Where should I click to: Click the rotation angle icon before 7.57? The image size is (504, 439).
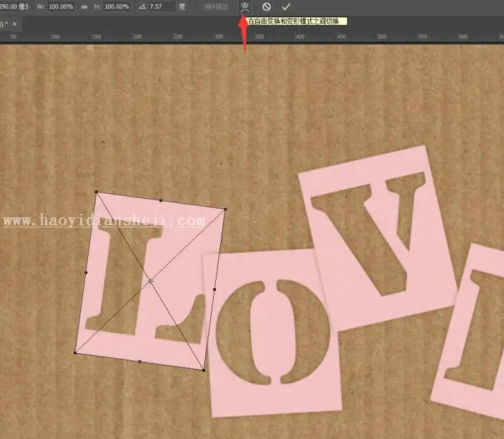[x=142, y=6]
